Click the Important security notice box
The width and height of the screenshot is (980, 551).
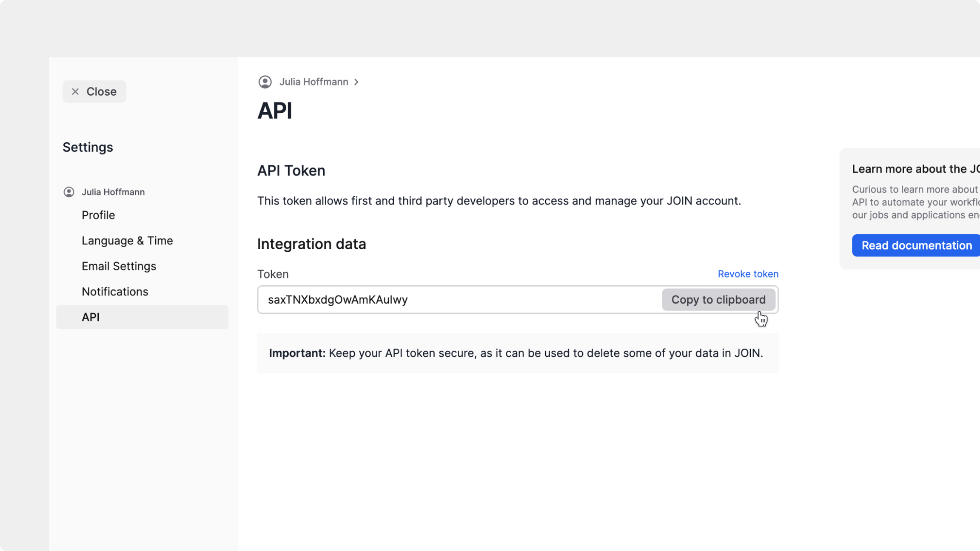pyautogui.click(x=517, y=353)
